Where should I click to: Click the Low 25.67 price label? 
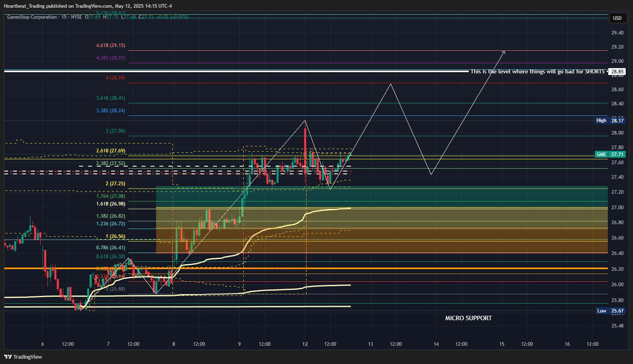pos(610,311)
